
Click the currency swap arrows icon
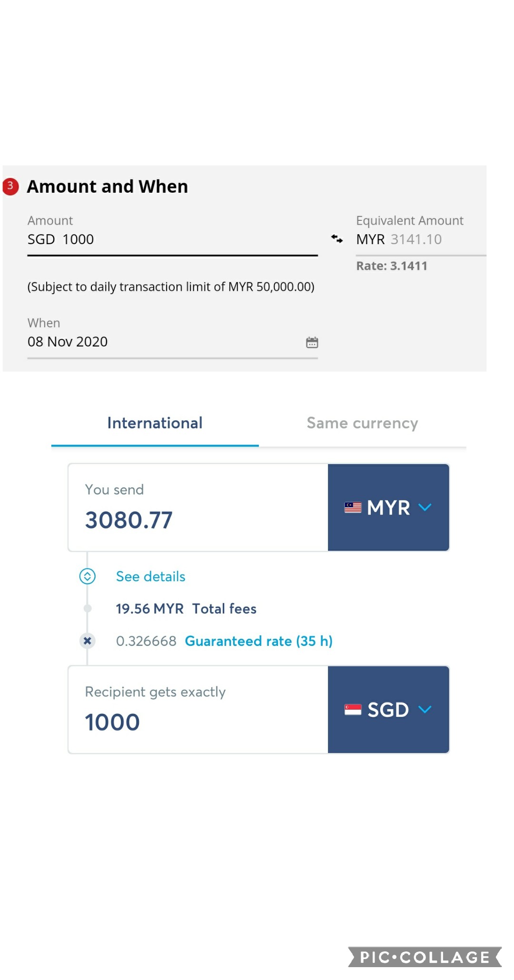click(x=337, y=239)
